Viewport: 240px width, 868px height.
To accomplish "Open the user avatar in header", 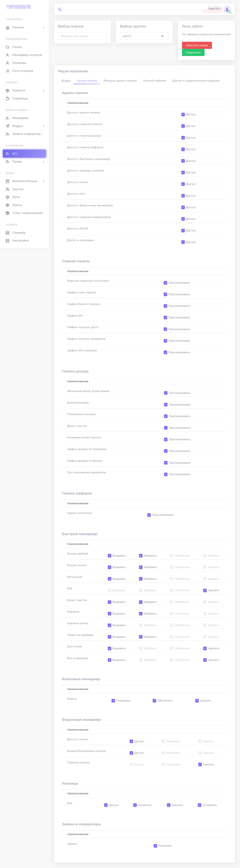I will (x=228, y=9).
